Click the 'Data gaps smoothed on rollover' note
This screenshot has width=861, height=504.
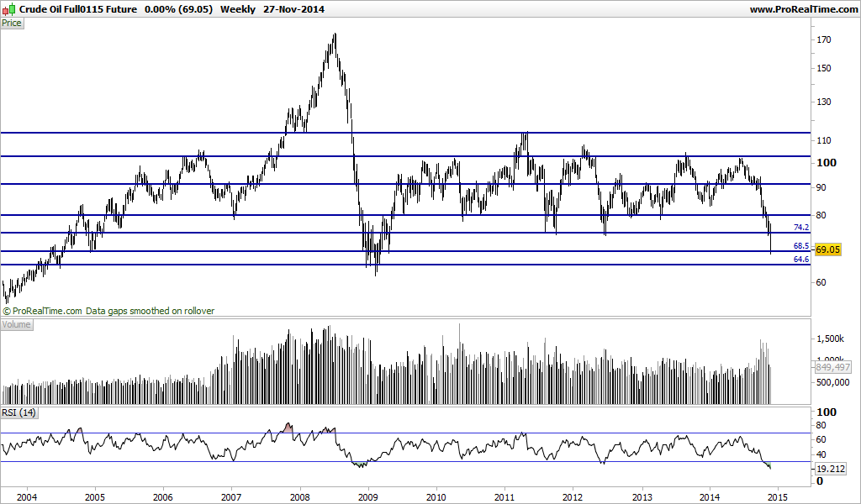pos(150,311)
